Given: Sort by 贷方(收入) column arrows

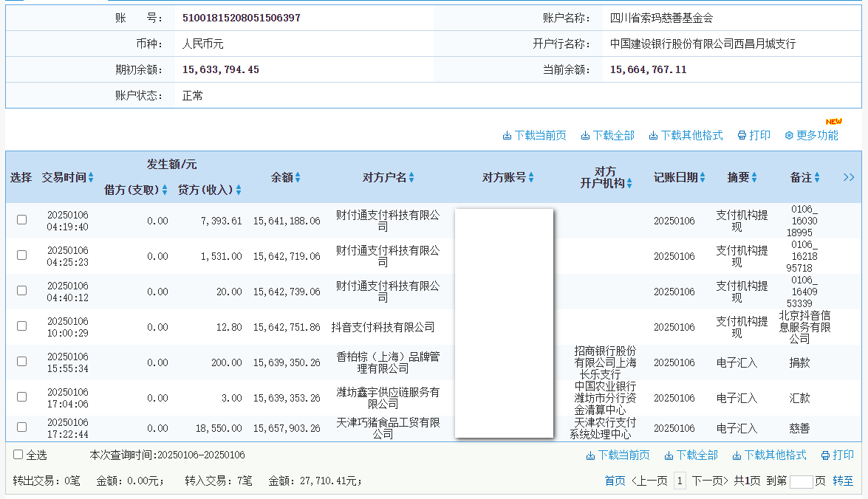Looking at the screenshot, I should [239, 190].
